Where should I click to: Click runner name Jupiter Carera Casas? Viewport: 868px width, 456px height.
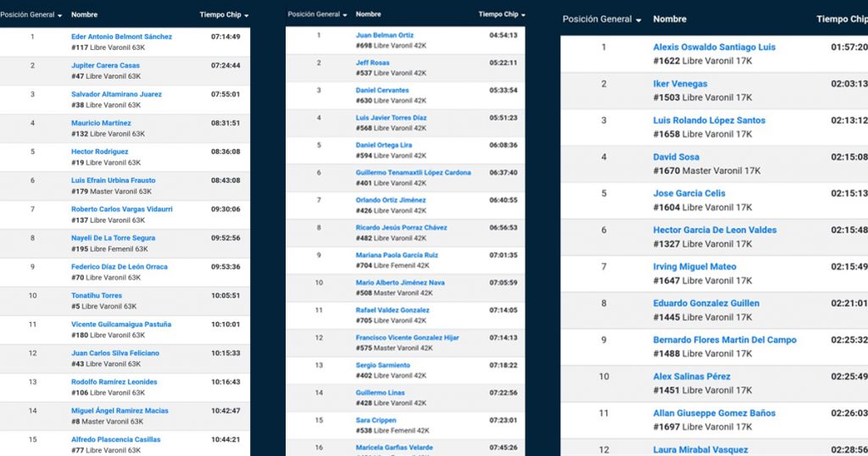105,65
